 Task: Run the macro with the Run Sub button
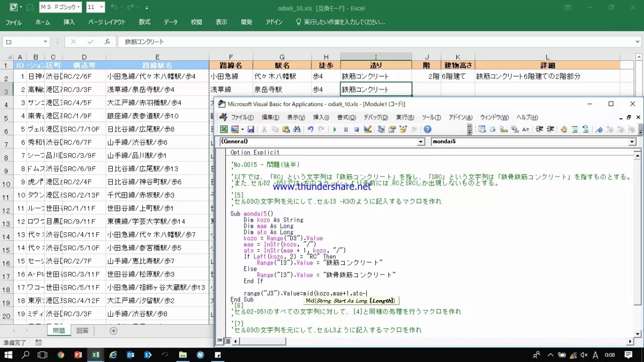tap(335, 129)
